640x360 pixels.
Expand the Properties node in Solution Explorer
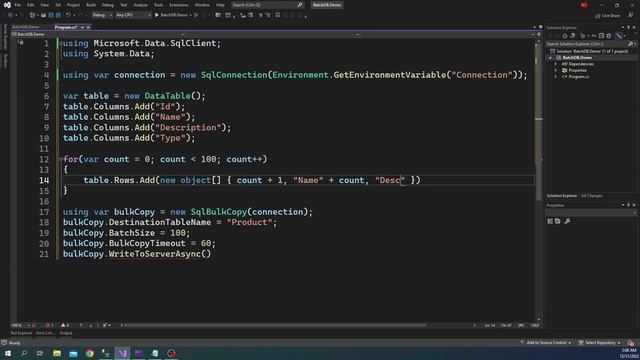(x=556, y=71)
